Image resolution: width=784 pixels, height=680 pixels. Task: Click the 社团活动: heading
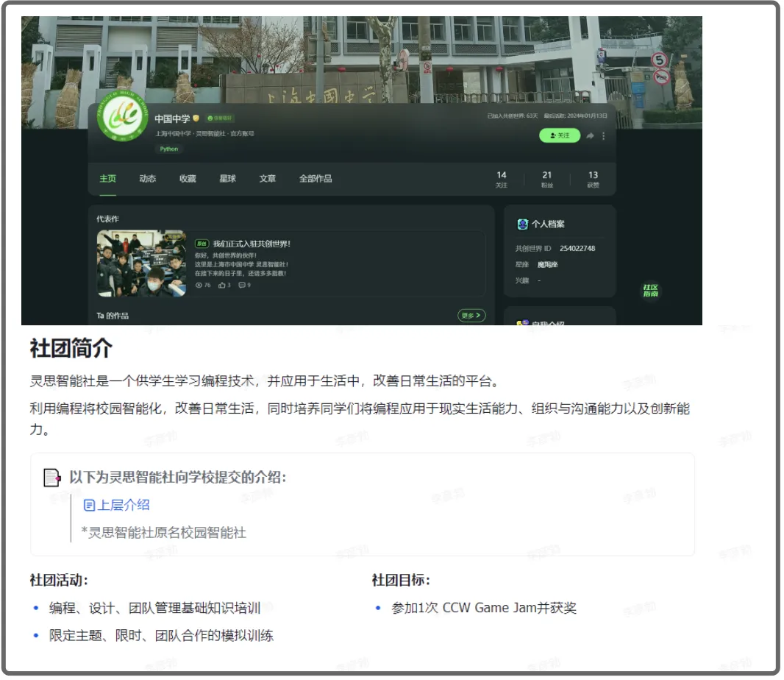click(x=59, y=581)
